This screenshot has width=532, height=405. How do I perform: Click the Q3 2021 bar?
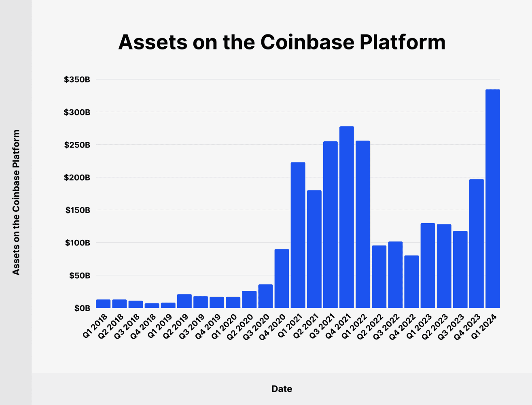[330, 224]
